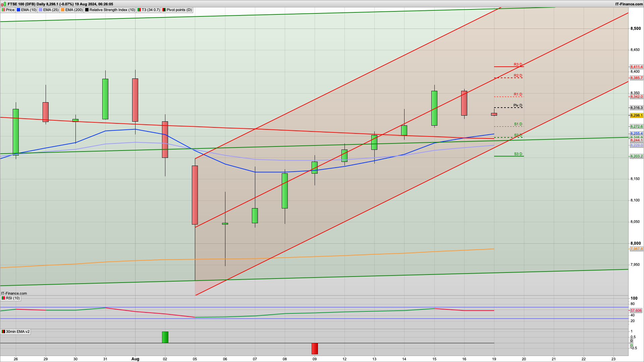Click the 19 date label on time axis
Viewport: 644px width, 362px height.
494,359
